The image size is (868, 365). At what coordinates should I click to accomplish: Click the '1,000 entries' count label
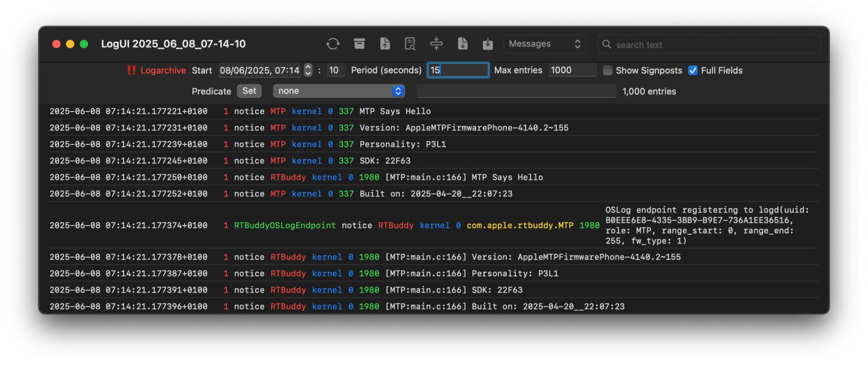649,92
